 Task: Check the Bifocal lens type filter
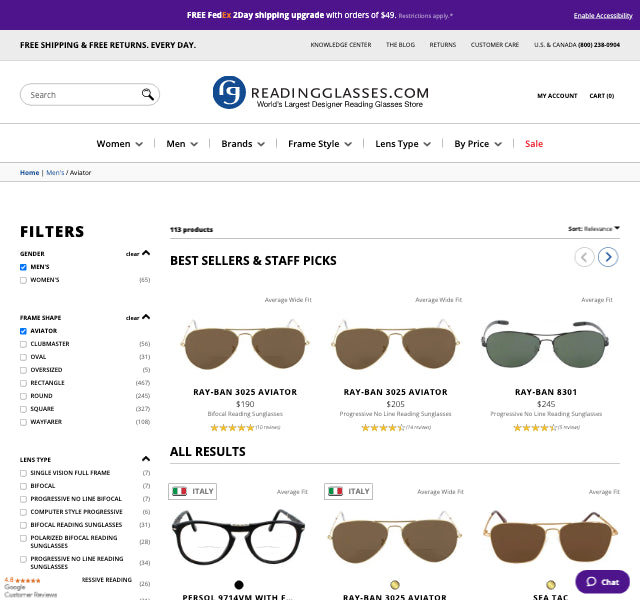[x=23, y=486]
